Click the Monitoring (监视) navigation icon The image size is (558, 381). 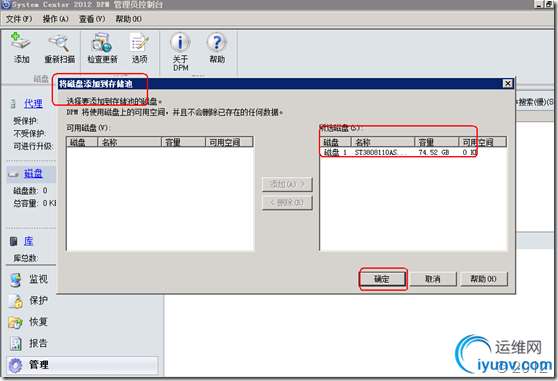coord(16,280)
